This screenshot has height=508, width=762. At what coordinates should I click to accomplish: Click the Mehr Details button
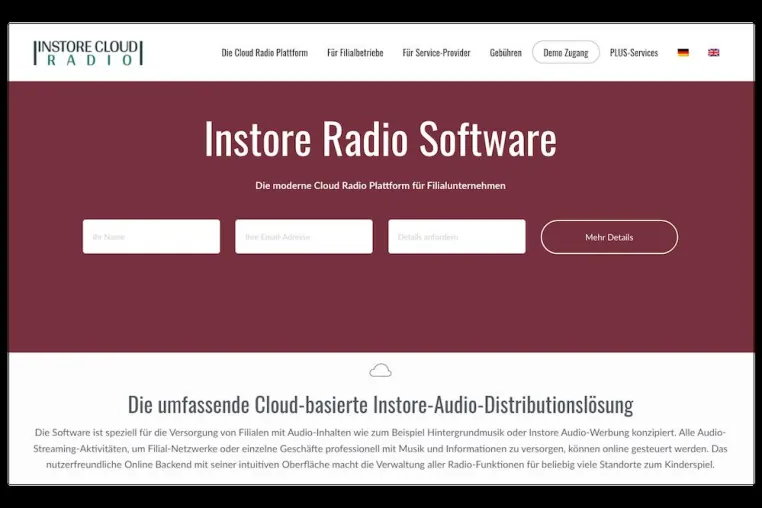(x=609, y=237)
